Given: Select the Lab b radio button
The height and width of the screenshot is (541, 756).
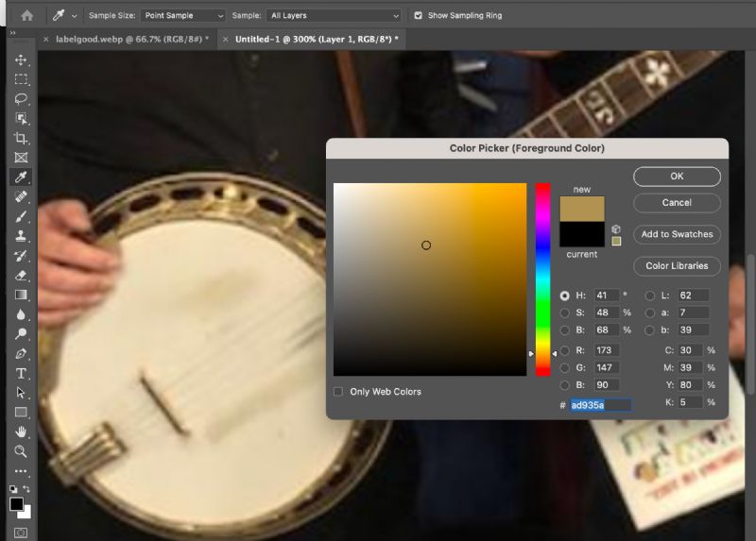Looking at the screenshot, I should [x=650, y=330].
